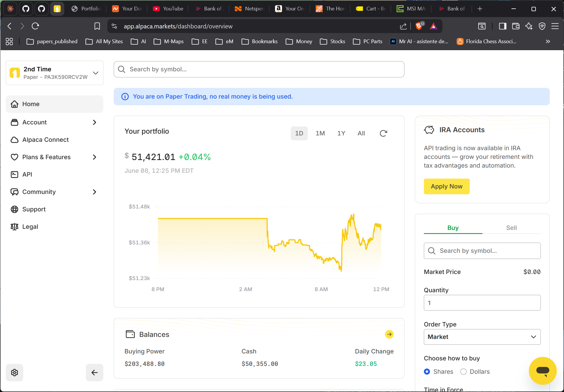Image resolution: width=564 pixels, height=392 pixels.
Task: Switch to the Sell tab
Action: [511, 228]
